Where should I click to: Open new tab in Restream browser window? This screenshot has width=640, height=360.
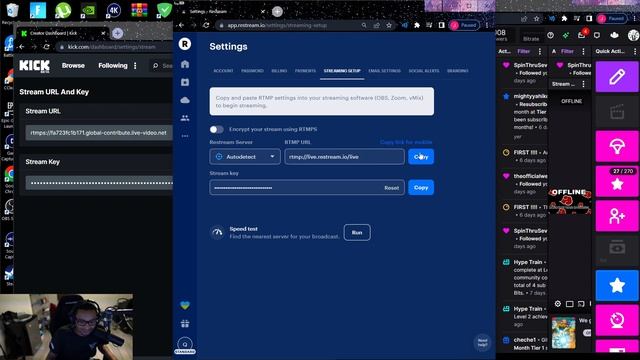click(277, 11)
